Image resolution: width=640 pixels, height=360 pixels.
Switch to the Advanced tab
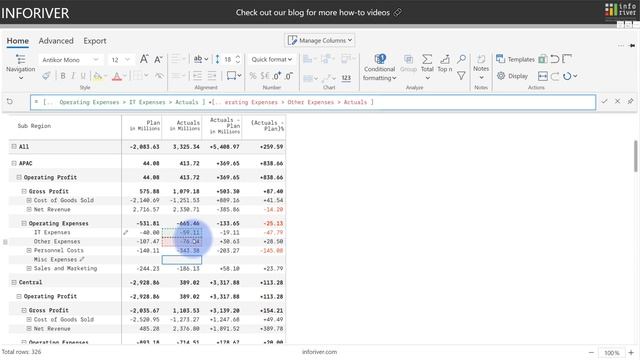[56, 41]
